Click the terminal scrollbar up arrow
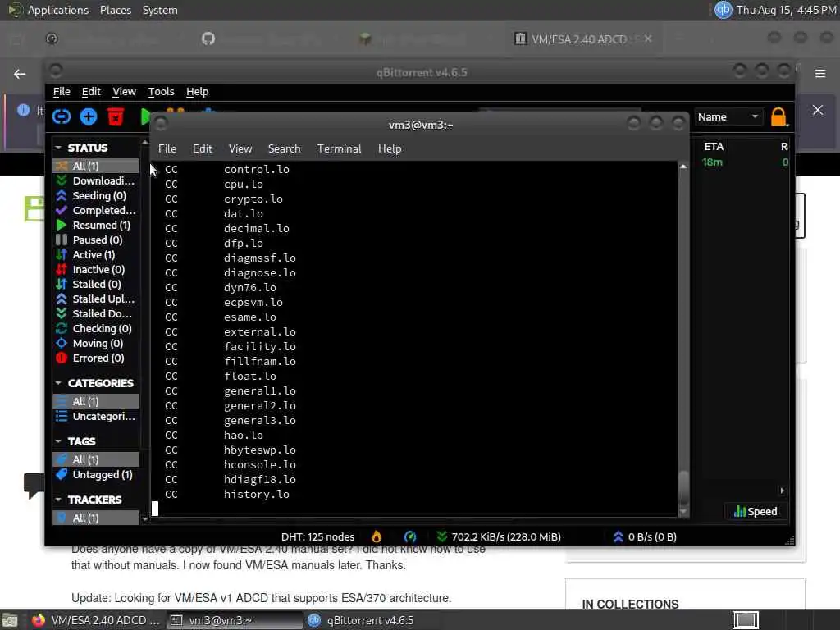The height and width of the screenshot is (630, 840). point(683,167)
